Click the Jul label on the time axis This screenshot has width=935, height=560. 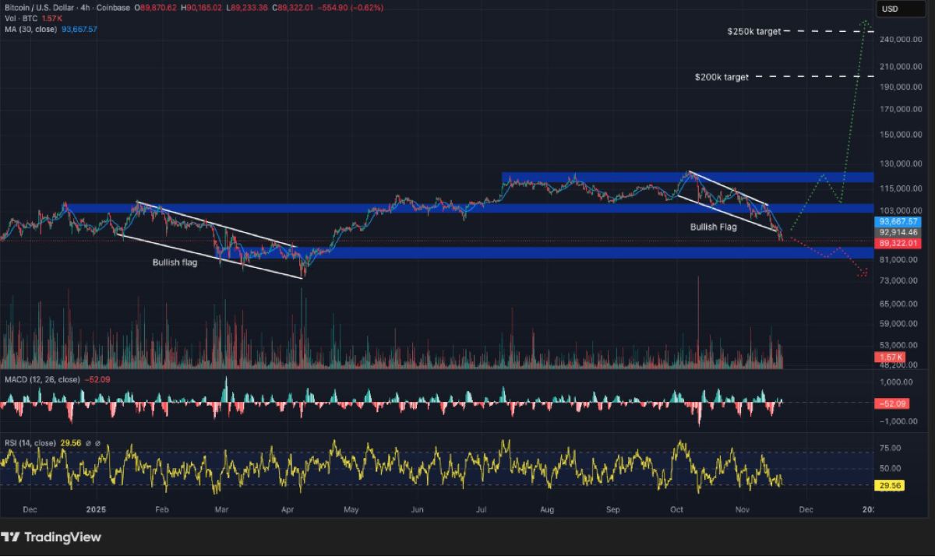point(481,509)
